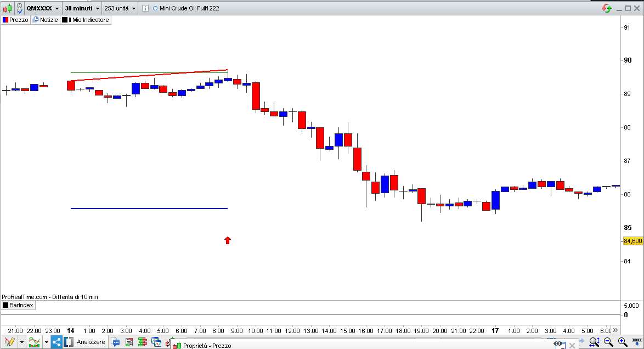
Task: Click the date label 17 on time axis
Action: (495, 330)
